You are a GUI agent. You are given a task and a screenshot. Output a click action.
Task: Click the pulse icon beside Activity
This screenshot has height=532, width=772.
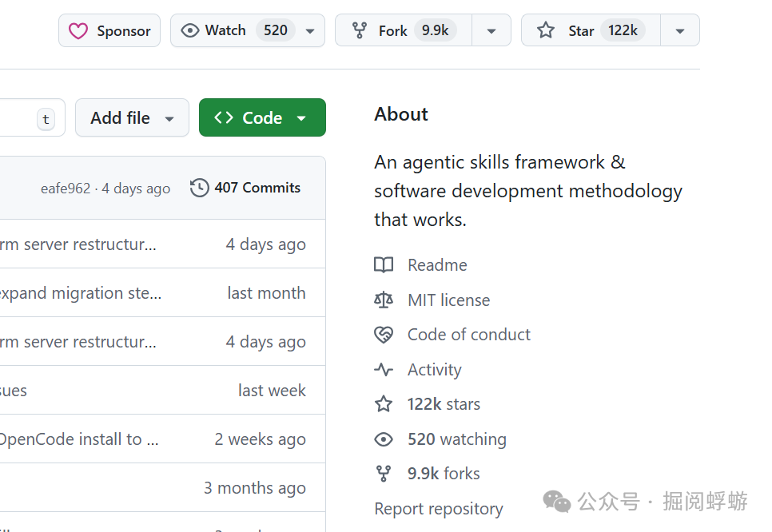pos(384,370)
